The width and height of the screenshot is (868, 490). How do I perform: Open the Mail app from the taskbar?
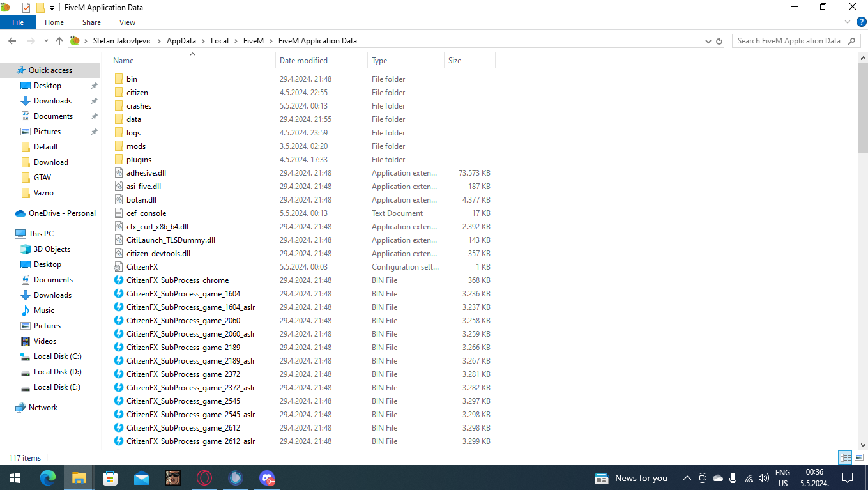(x=141, y=478)
